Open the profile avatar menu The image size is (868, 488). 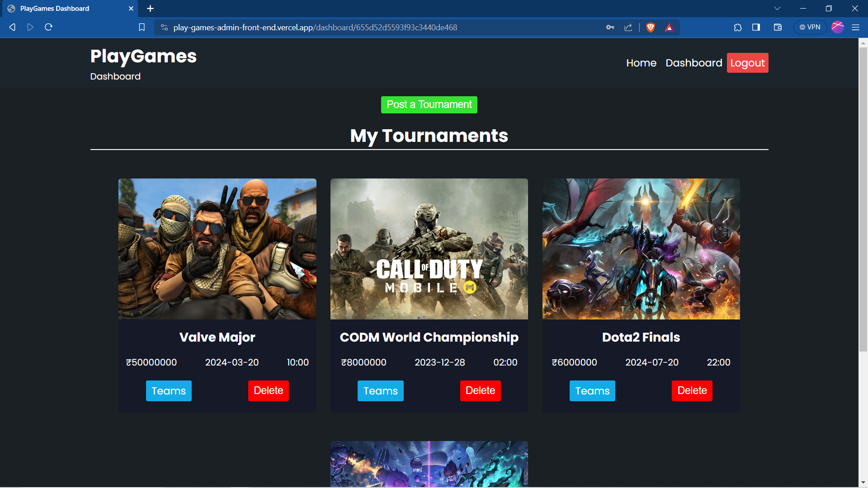(838, 28)
